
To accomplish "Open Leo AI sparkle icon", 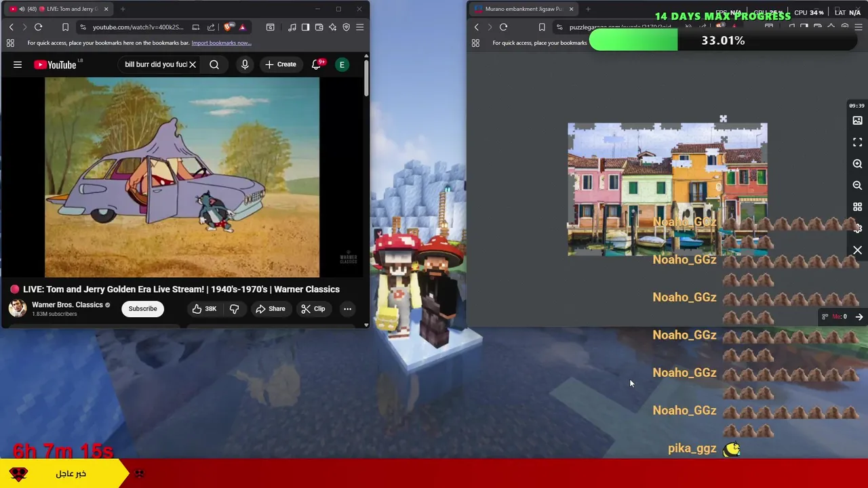I will pyautogui.click(x=332, y=27).
